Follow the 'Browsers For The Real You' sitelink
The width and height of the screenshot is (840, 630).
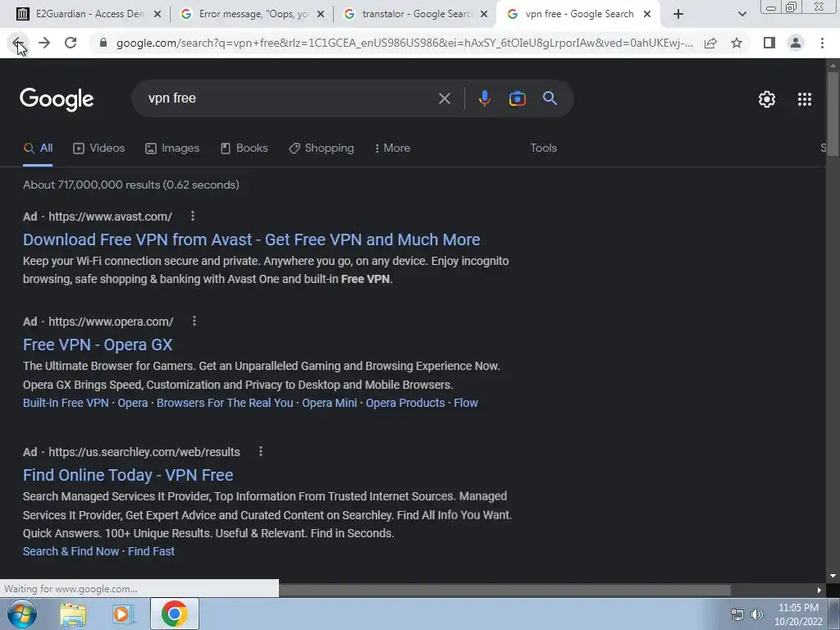click(x=225, y=403)
